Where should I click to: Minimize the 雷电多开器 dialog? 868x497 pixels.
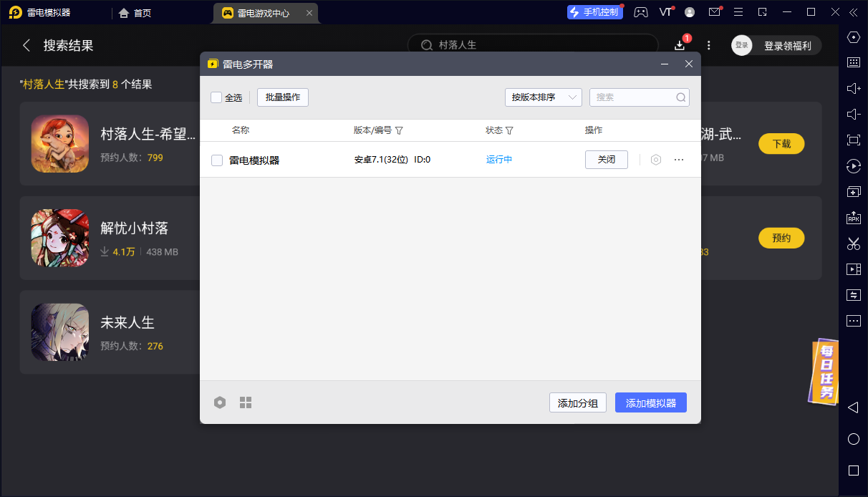pos(665,64)
